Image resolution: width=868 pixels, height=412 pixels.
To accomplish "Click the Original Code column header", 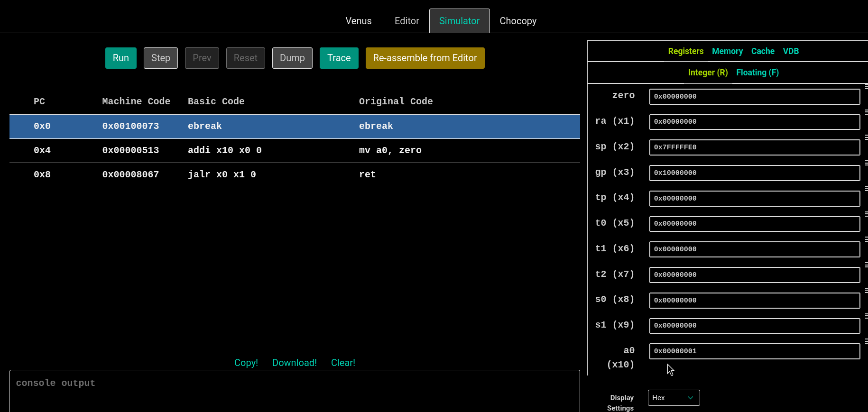I will click(396, 101).
